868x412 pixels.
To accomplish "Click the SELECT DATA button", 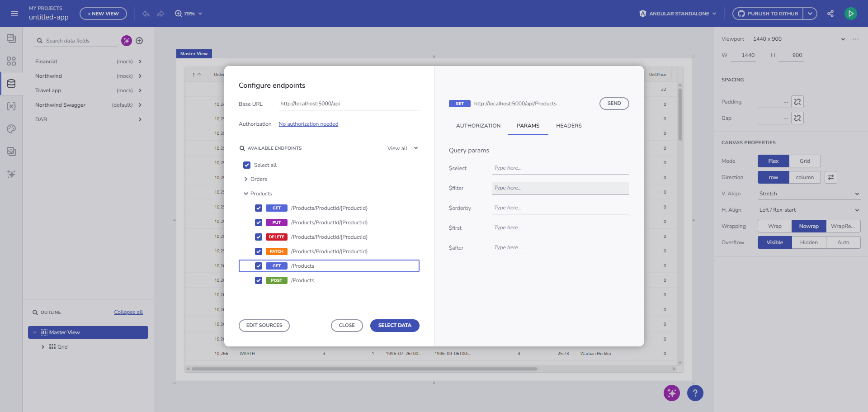I will [394, 325].
